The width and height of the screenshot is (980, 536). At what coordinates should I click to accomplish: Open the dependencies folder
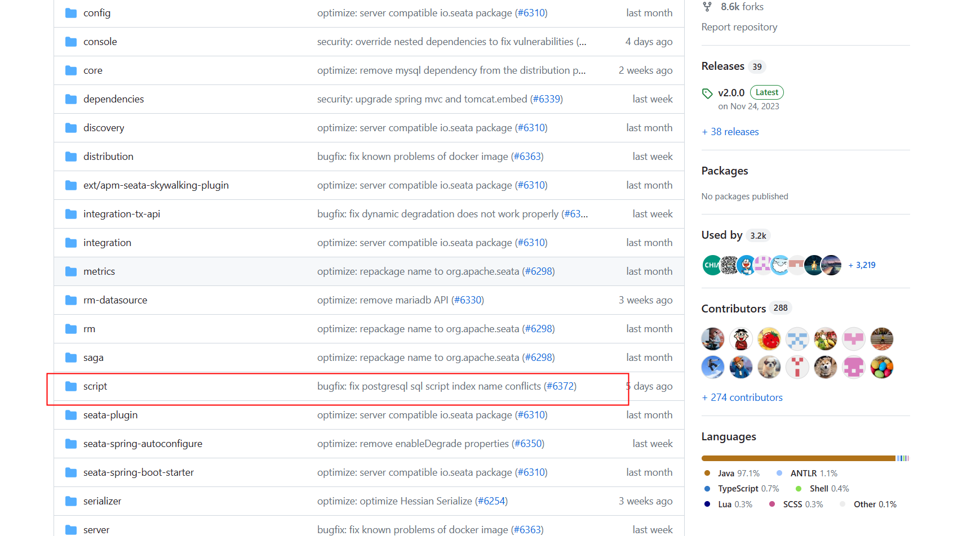tap(113, 99)
